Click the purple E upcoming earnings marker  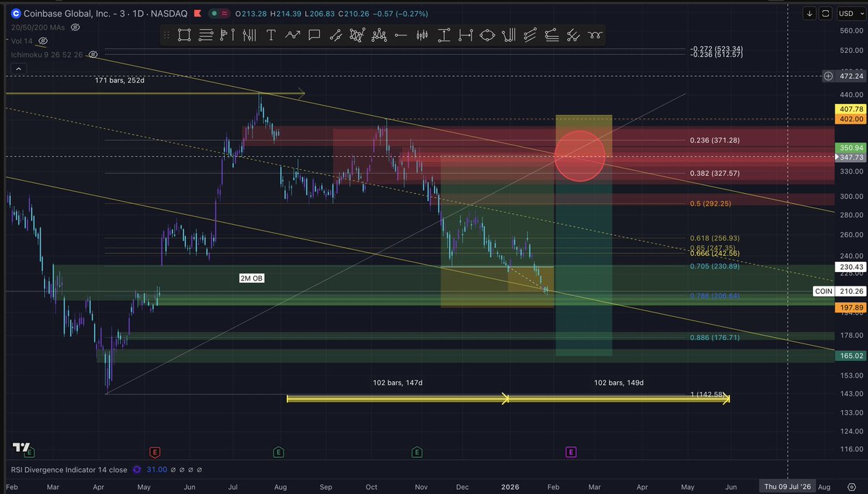[571, 452]
